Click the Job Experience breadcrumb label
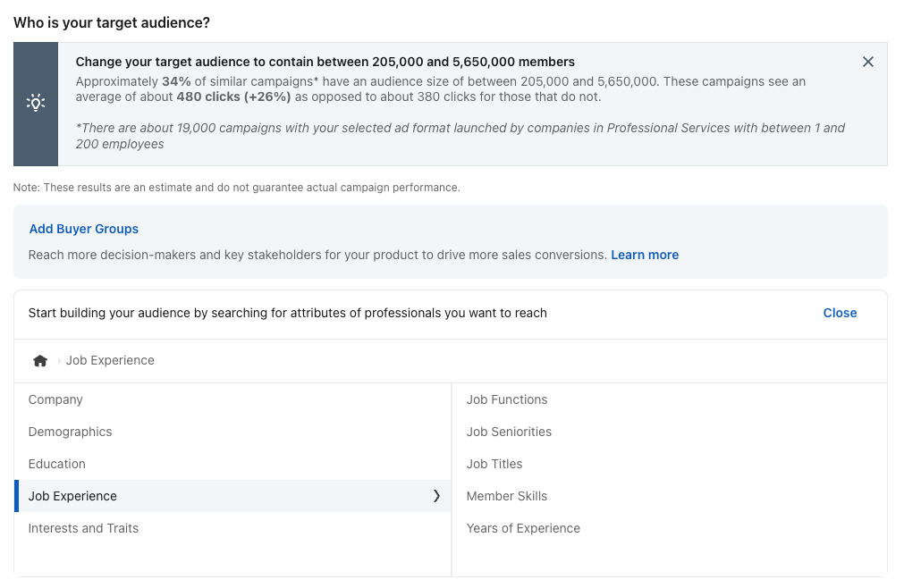Image resolution: width=904 pixels, height=588 pixels. pos(110,360)
